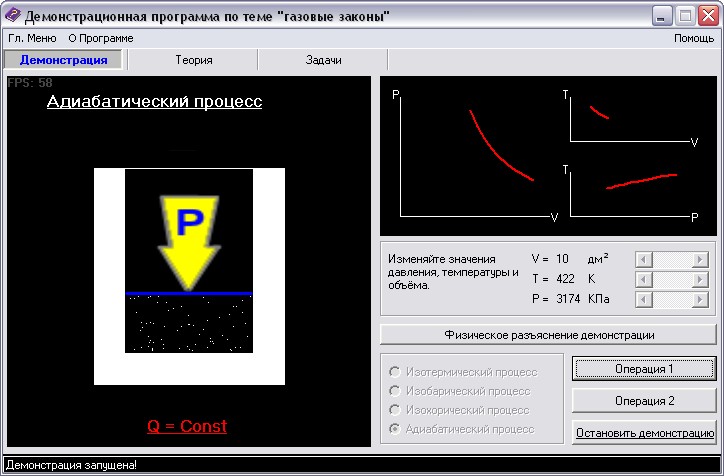Increase temperature T with right scroll arrow

pos(700,279)
